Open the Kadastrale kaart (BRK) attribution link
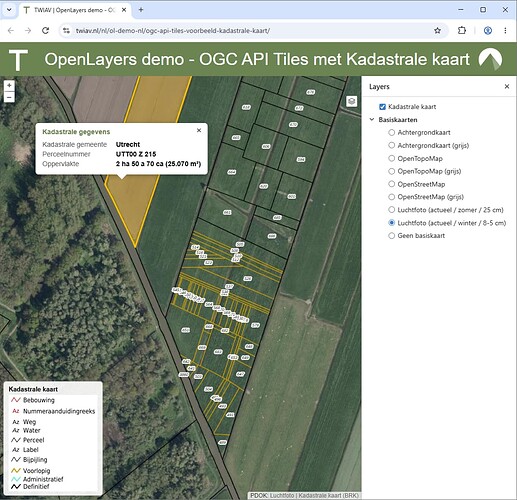Viewport: 517px width, 500px height. 328,496
